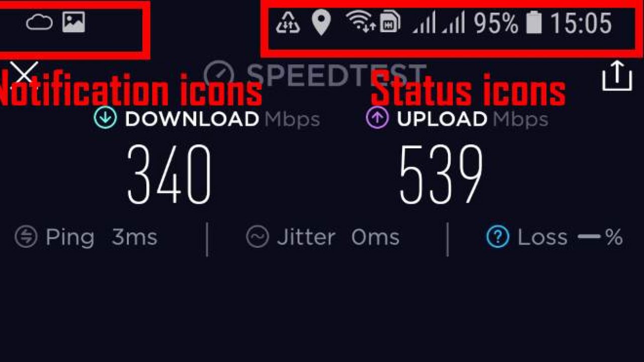644x362 pixels.
Task: Tap the cloud notification icon
Action: pos(39,23)
